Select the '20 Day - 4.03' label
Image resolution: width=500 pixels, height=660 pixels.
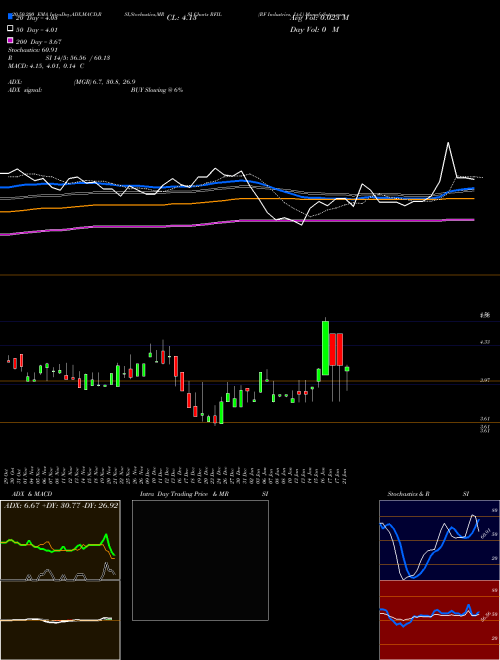coord(36,18)
